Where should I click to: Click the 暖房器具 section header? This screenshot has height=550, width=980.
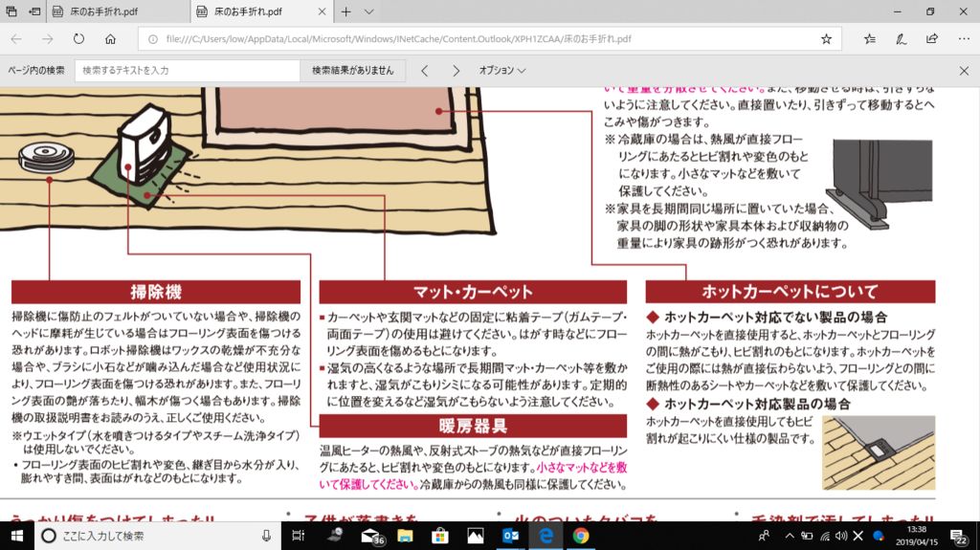[x=473, y=427]
